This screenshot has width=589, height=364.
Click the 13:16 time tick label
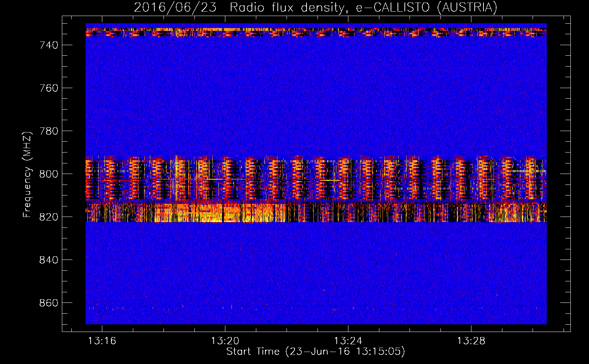coord(102,341)
